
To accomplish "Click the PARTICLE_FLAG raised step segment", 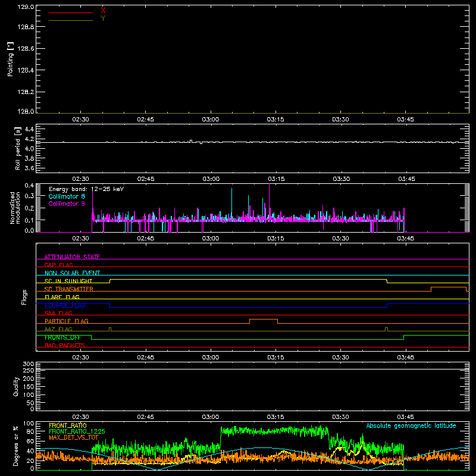I will click(264, 320).
